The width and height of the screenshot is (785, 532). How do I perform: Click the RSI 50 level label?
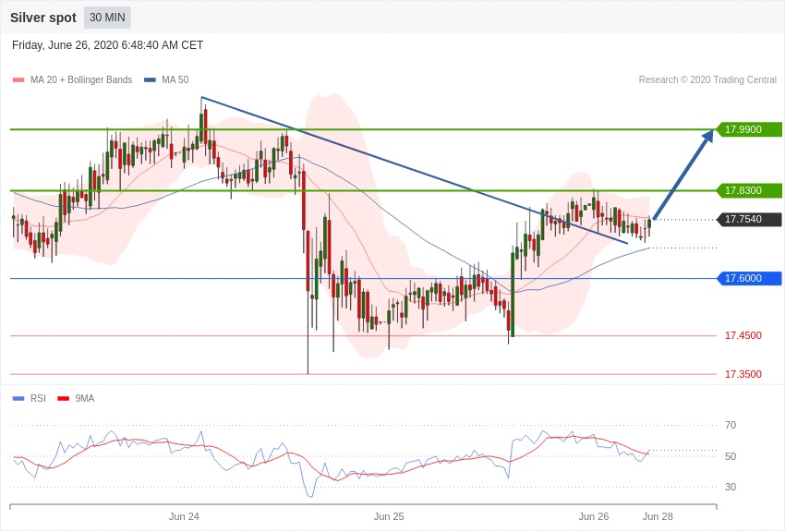click(731, 456)
